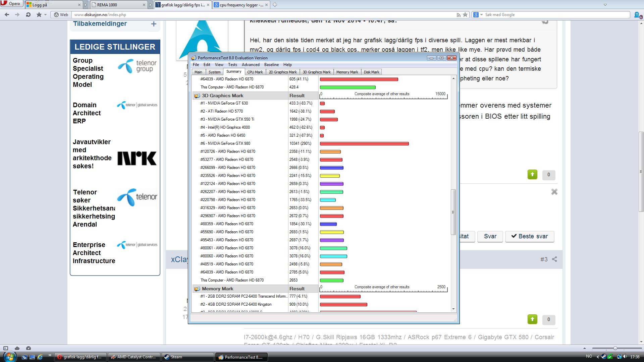The height and width of the screenshot is (362, 644).
Task: Click the 3D Graphics Mark section icon
Action: click(197, 96)
